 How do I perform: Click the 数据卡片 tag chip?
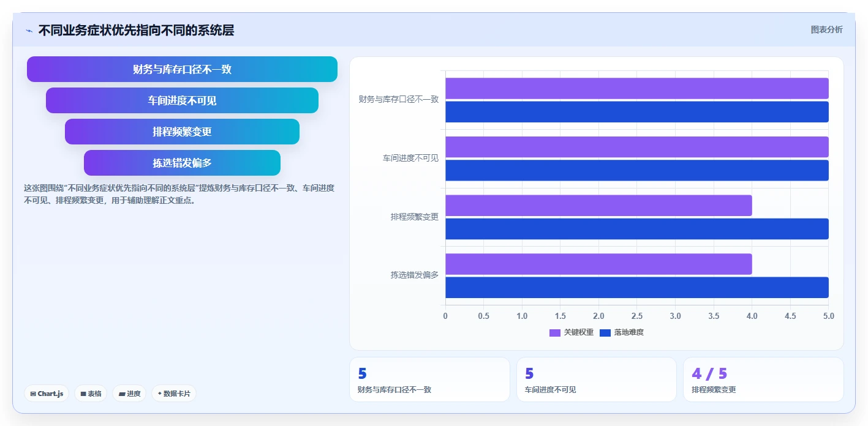pos(173,394)
